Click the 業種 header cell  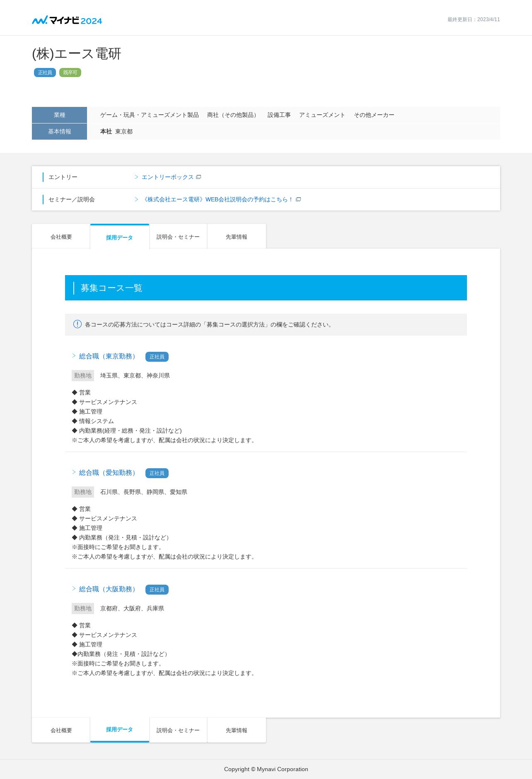click(59, 115)
